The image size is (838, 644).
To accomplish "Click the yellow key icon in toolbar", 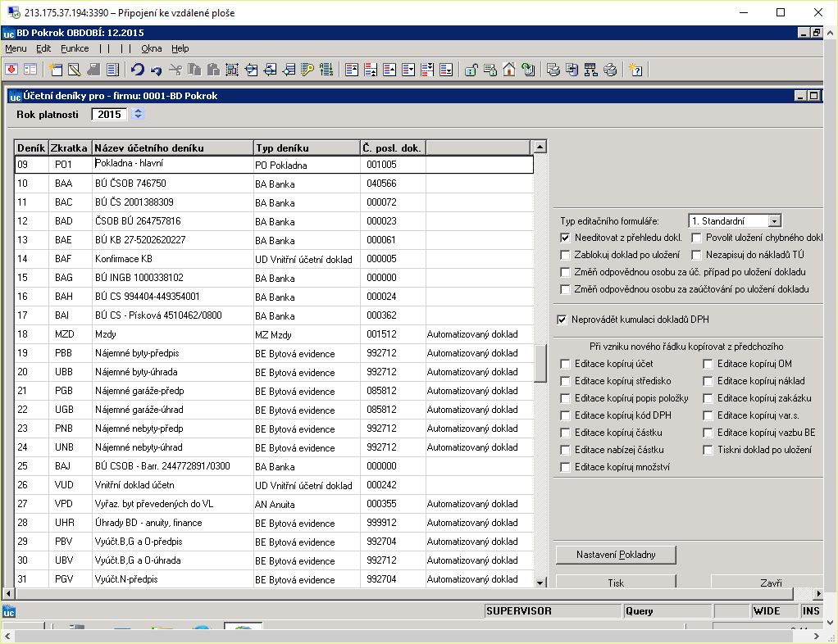I will click(x=307, y=70).
